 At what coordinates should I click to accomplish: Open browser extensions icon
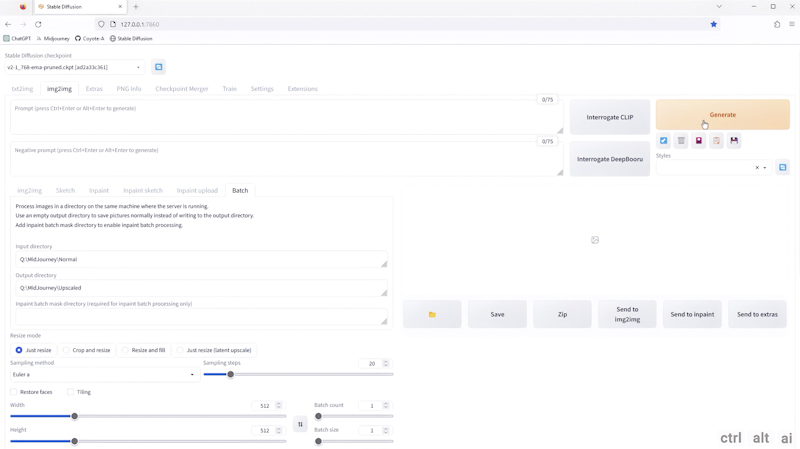click(777, 24)
